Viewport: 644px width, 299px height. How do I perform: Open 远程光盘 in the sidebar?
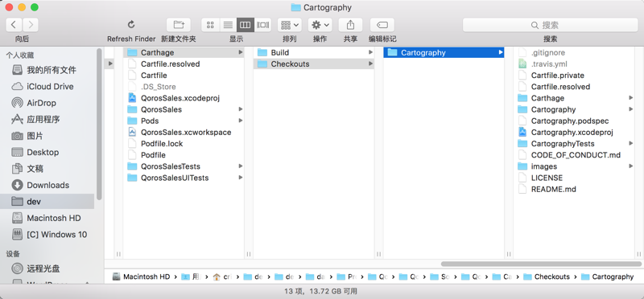(35, 268)
